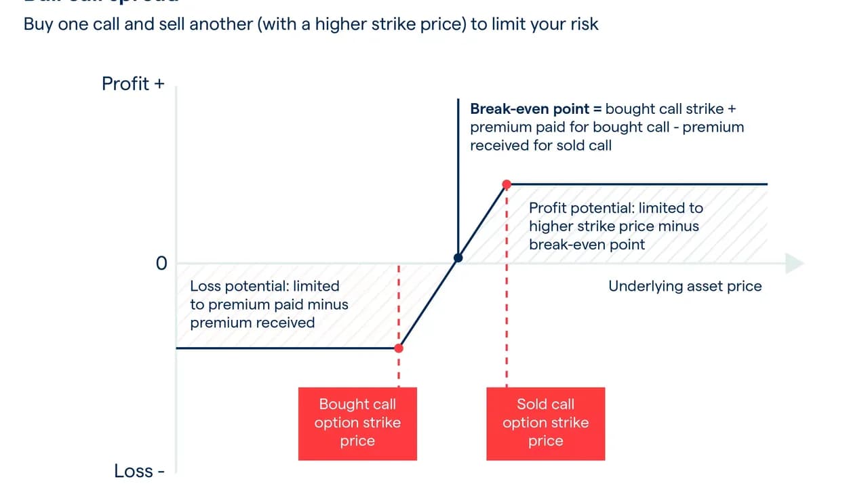This screenshot has height=488, width=868.
Task: Click the red Sold call option strike price box
Action: pyautogui.click(x=545, y=424)
